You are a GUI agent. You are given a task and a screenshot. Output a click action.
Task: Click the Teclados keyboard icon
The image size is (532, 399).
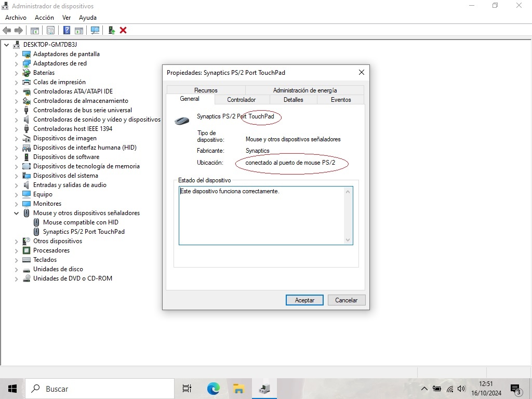coord(26,260)
